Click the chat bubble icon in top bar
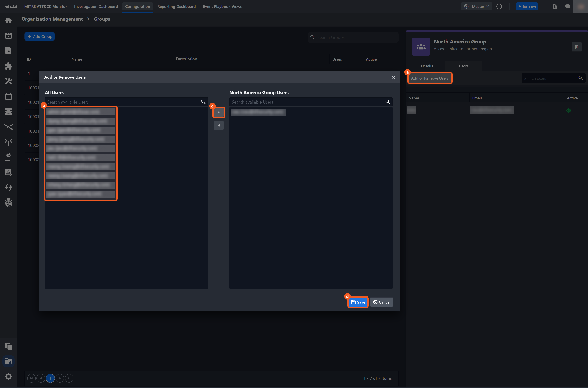588x388 pixels. click(568, 6)
